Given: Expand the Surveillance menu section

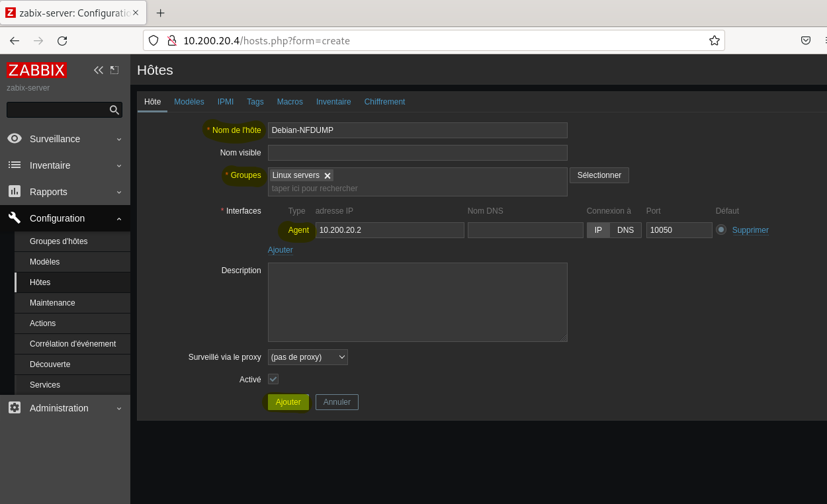Looking at the screenshot, I should 65,139.
